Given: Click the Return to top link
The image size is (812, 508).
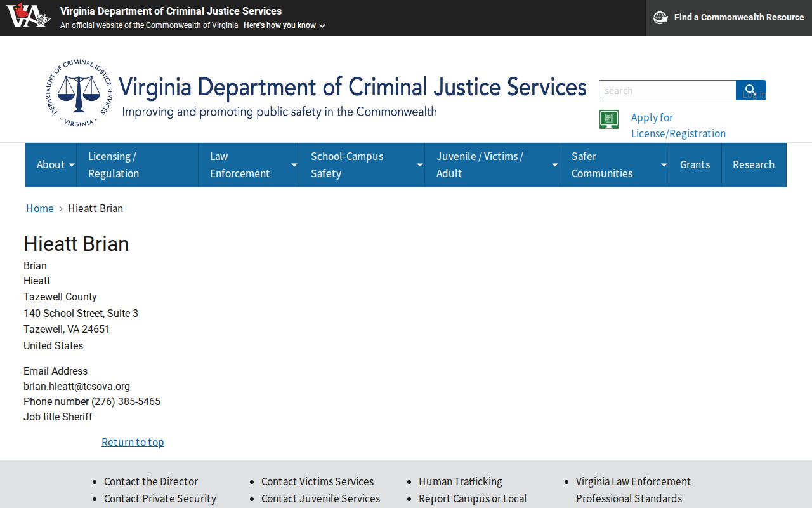Looking at the screenshot, I should coord(133,442).
